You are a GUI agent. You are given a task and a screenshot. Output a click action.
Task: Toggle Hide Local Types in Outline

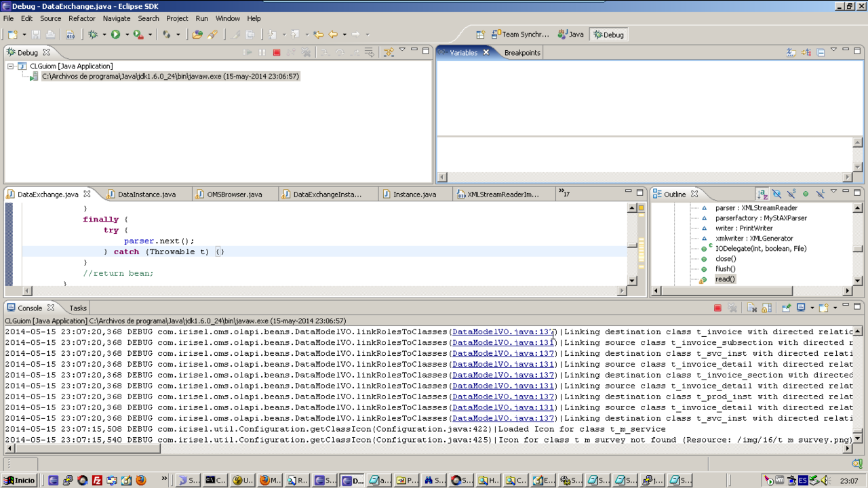pos(821,194)
